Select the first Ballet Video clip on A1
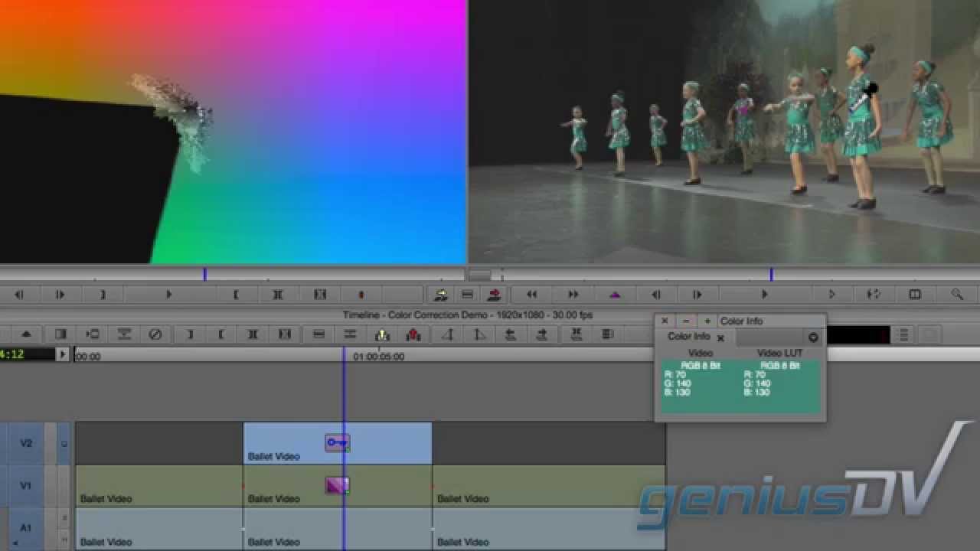The image size is (980, 551). 159,529
